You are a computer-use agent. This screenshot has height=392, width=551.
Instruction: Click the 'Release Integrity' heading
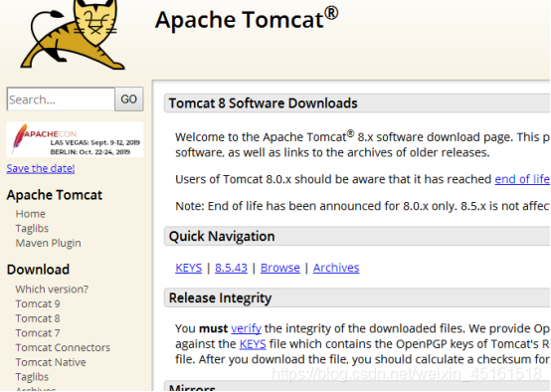(221, 298)
